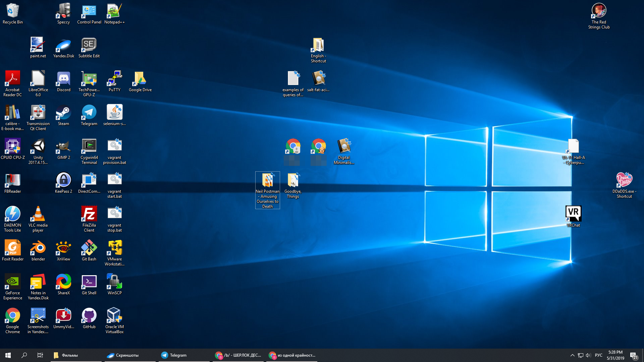Select the GitHub desktop icon
Screen dimensions: 644x362
click(x=89, y=318)
